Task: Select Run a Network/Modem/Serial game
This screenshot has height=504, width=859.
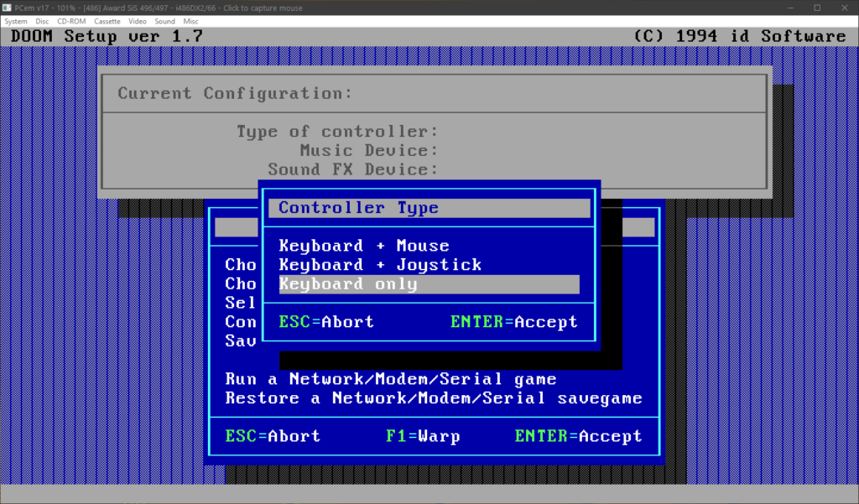Action: 391,379
